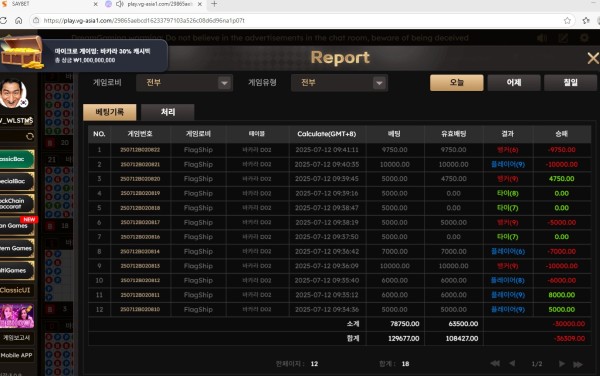Screen dimensions: 600x376
Task: Close the SAYBET browser tab
Action: (x=96, y=4)
